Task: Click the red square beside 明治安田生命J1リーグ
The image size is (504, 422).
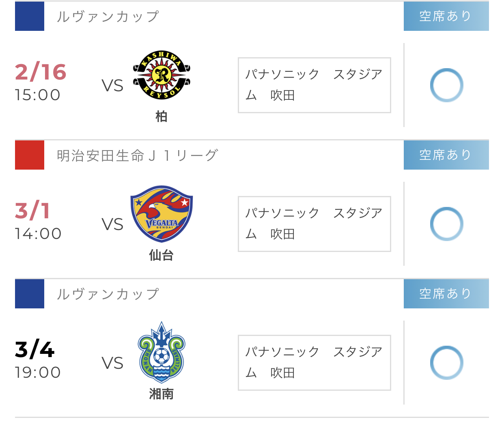Action: [30, 155]
